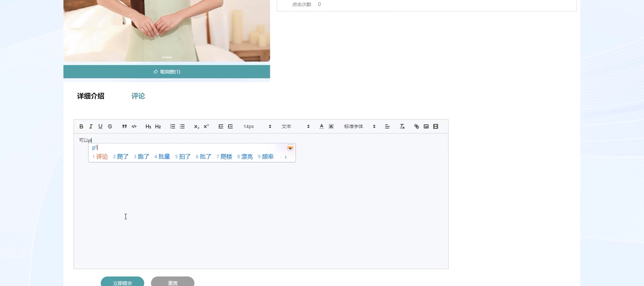
Task: Click the carousel indicator on the photo
Action: coord(167,57)
